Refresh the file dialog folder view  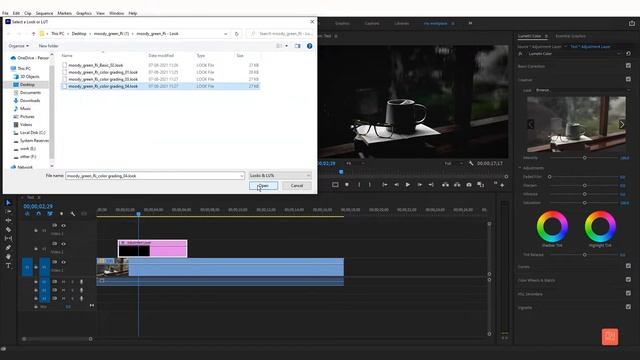pyautogui.click(x=236, y=33)
